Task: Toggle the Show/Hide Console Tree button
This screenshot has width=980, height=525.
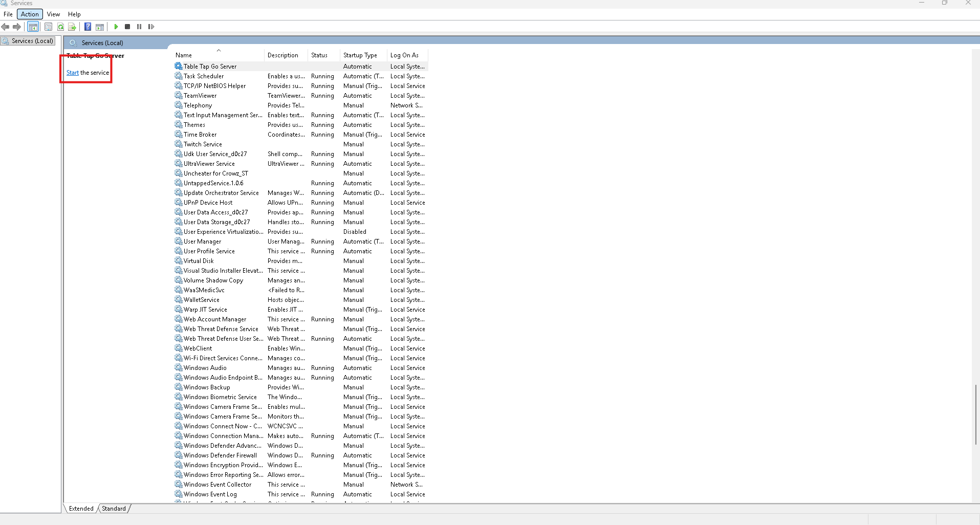Action: (33, 27)
